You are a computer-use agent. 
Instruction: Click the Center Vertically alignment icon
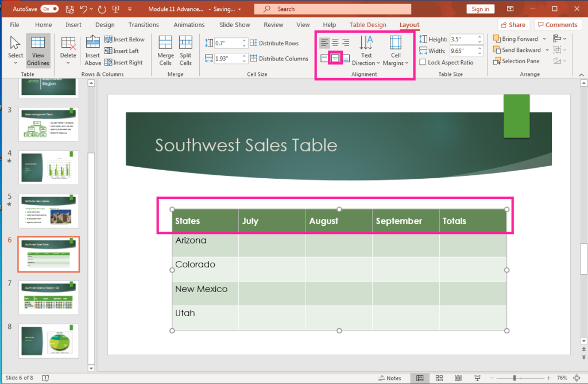coord(335,58)
